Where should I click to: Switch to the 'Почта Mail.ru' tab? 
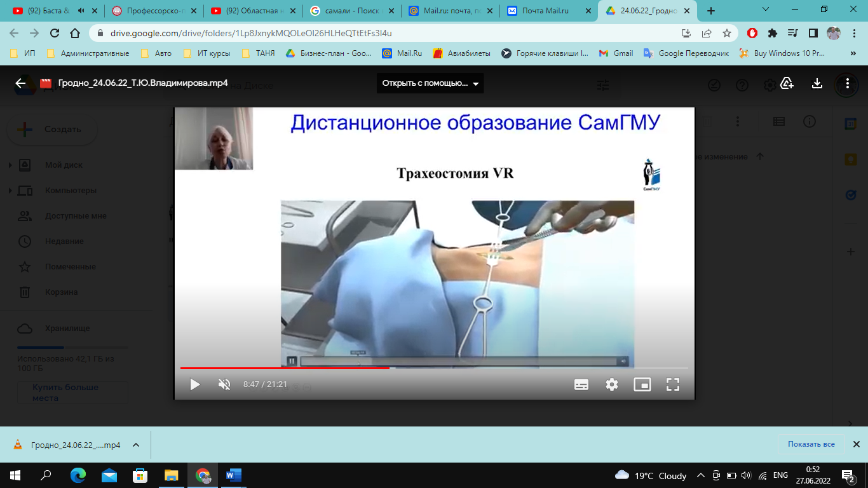[x=548, y=11]
